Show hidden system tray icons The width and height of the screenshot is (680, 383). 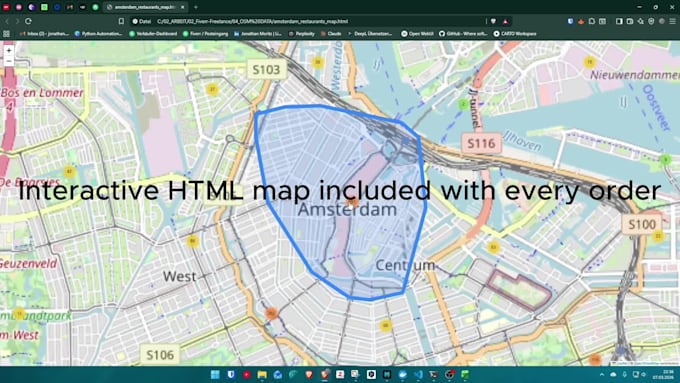click(602, 374)
